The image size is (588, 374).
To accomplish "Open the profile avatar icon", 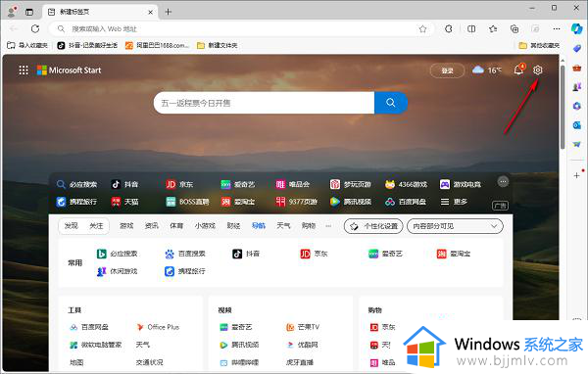I will tap(13, 12).
